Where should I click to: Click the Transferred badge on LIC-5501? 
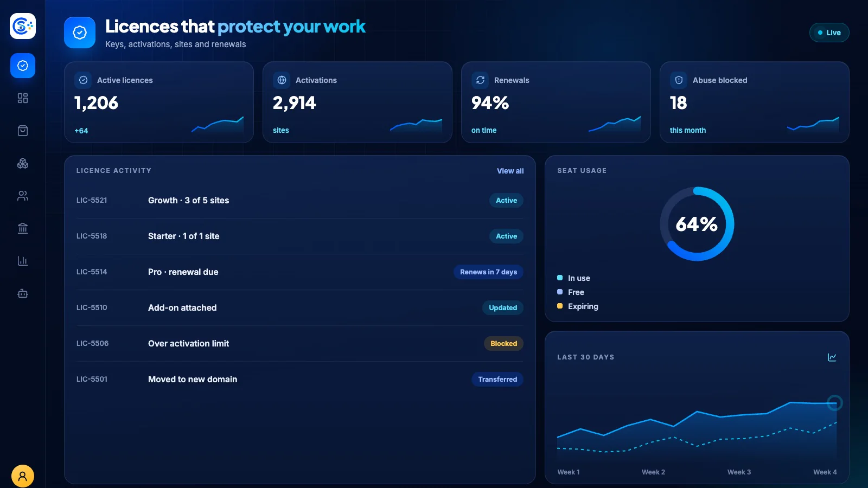pos(497,380)
